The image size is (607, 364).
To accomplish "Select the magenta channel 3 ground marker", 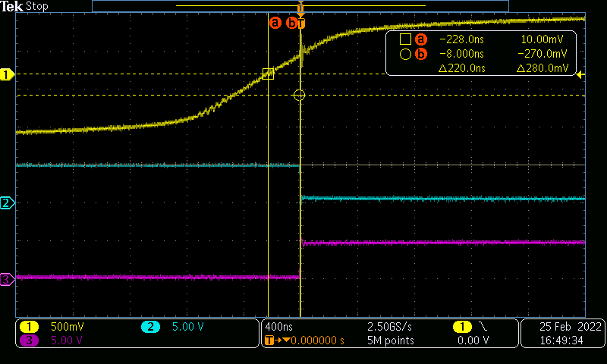I will tap(8, 280).
